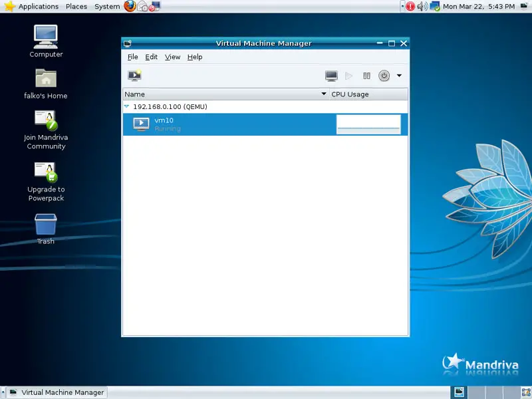Shut down vm10 with the power button

384,76
